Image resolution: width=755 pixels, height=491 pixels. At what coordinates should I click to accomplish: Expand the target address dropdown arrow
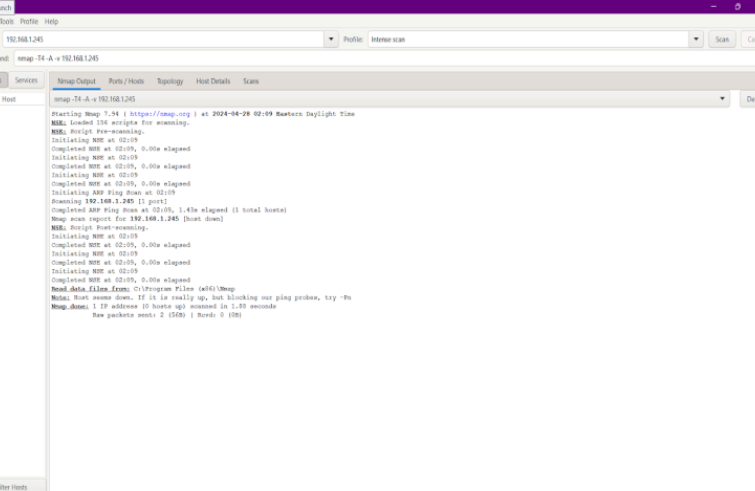click(x=331, y=39)
